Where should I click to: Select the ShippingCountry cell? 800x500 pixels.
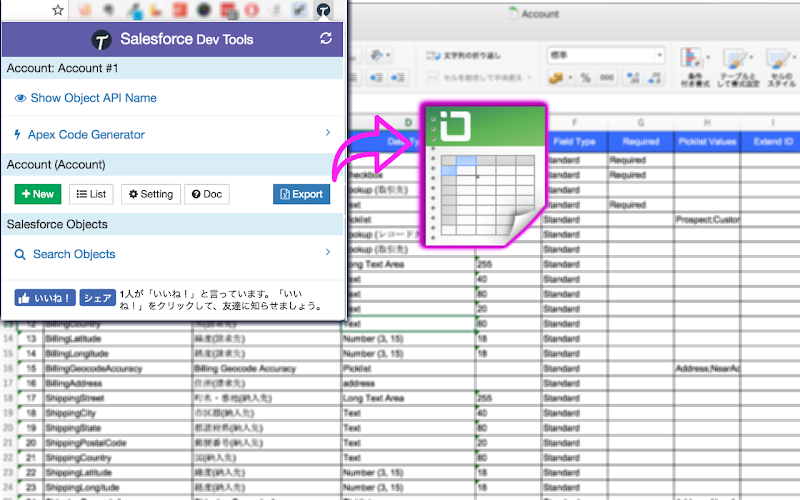[118, 458]
